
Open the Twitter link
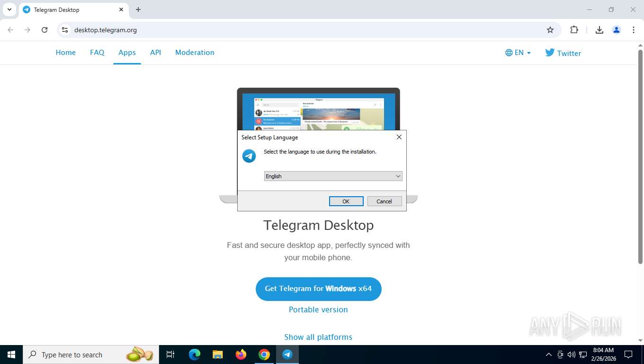point(563,53)
